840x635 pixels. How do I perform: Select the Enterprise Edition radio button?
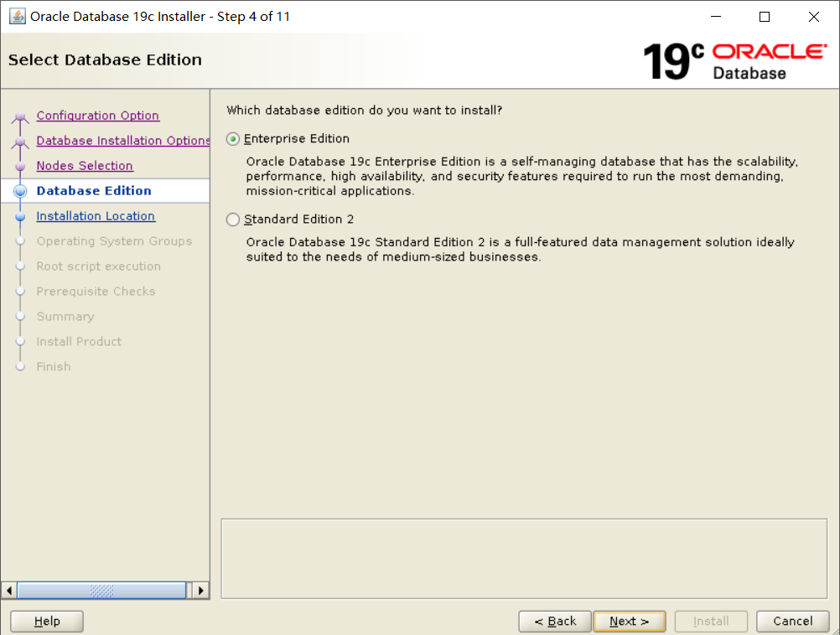coord(232,139)
